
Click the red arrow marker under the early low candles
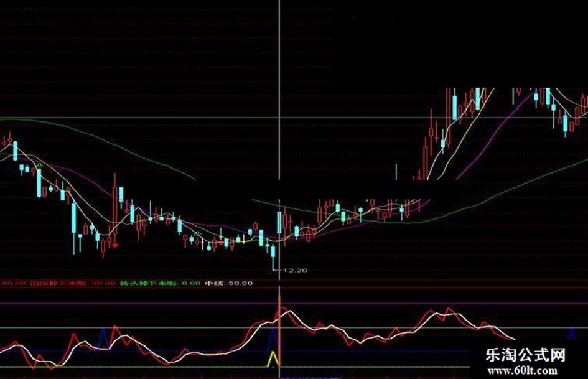tap(115, 245)
